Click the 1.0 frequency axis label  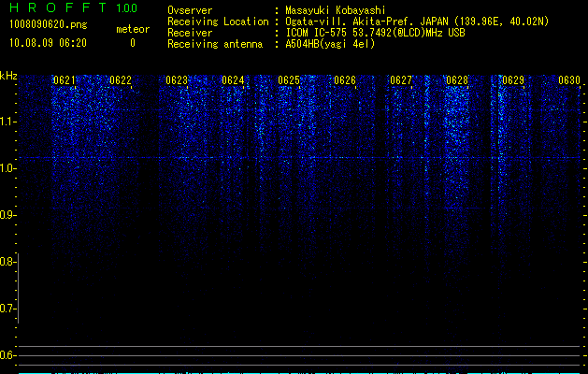coord(8,168)
